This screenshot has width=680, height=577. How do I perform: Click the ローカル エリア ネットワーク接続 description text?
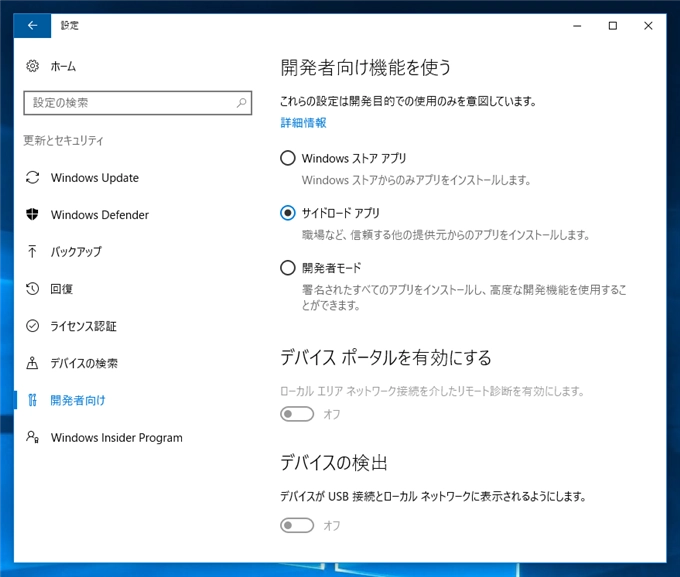[x=432, y=391]
